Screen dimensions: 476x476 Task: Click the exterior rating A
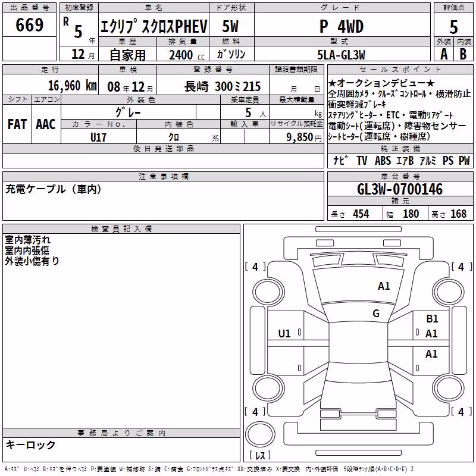(x=444, y=54)
